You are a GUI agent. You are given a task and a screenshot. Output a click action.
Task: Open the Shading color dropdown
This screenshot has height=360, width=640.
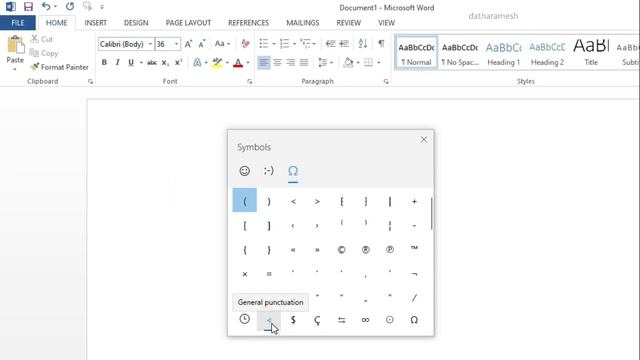click(x=358, y=62)
